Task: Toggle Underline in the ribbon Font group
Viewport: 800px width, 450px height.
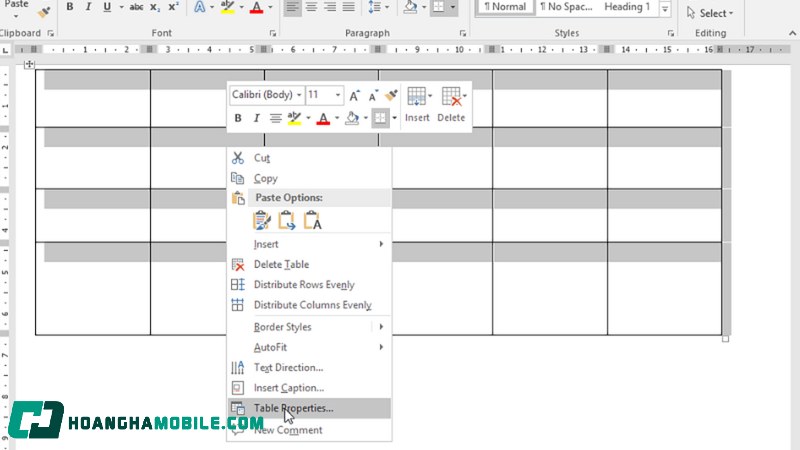Action: click(107, 7)
